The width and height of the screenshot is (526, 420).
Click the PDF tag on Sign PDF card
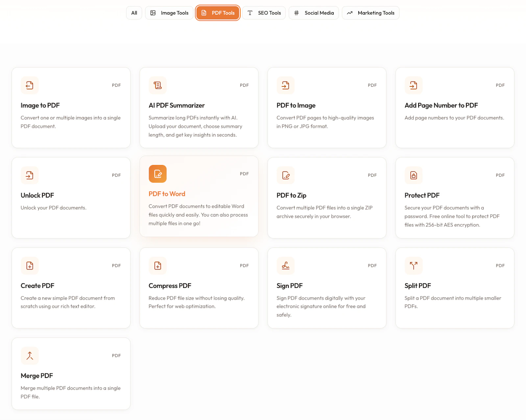372,266
